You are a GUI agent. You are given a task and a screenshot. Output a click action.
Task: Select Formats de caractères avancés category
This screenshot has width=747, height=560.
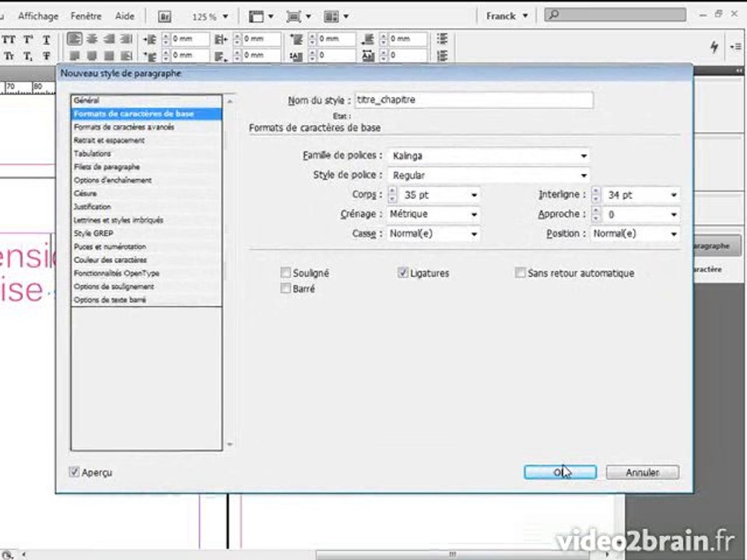(x=146, y=127)
